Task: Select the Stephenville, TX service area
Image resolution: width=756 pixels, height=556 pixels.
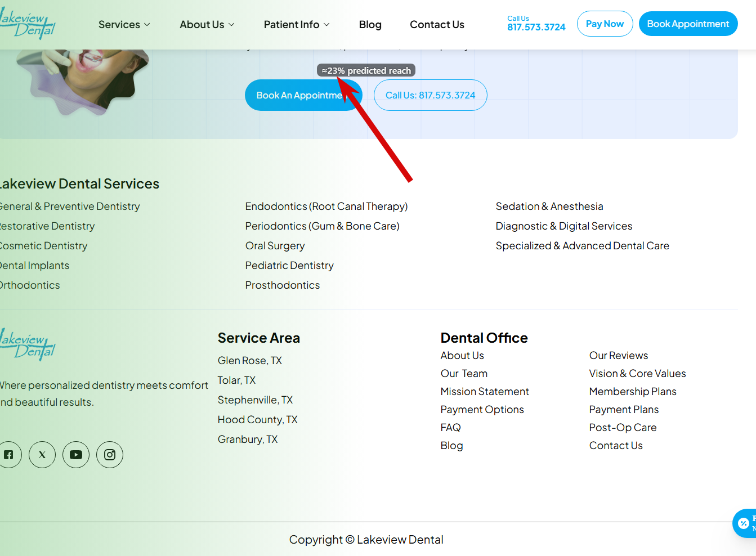Action: pos(255,400)
